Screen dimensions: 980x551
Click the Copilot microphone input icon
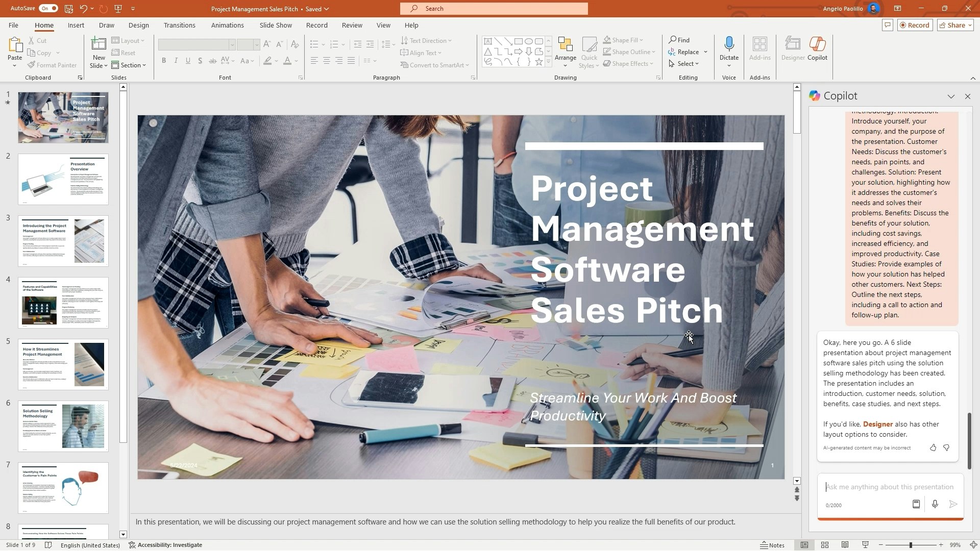(x=935, y=505)
